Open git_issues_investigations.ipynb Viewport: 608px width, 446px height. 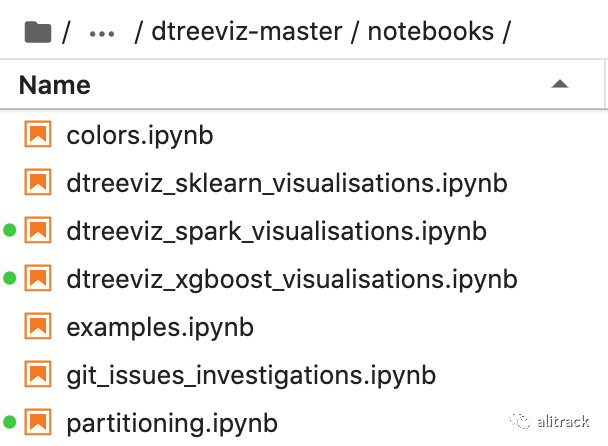coord(251,376)
